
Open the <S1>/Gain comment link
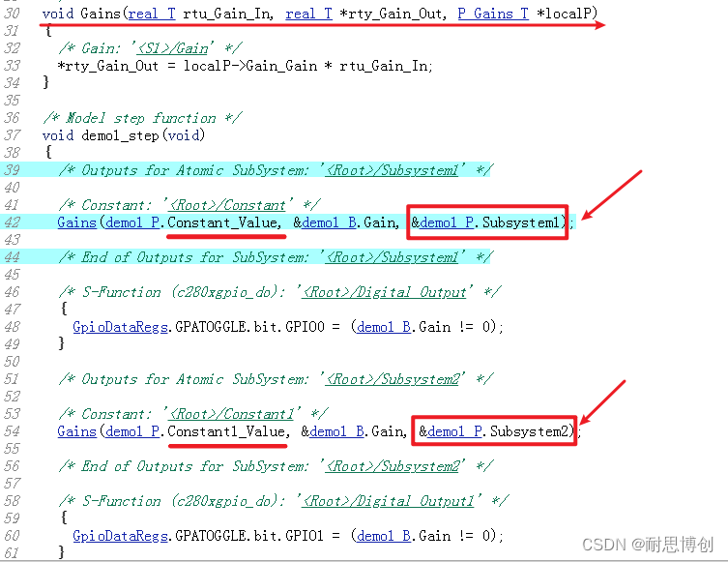(172, 48)
